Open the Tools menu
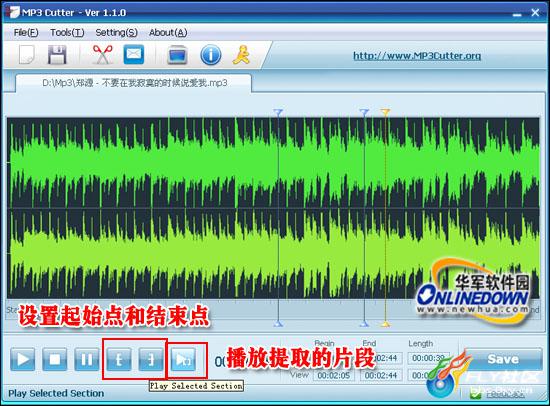 point(67,33)
